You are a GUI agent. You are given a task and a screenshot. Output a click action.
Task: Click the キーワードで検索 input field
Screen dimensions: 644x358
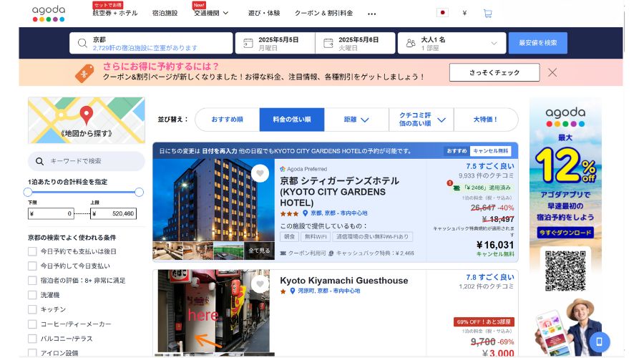coord(87,162)
